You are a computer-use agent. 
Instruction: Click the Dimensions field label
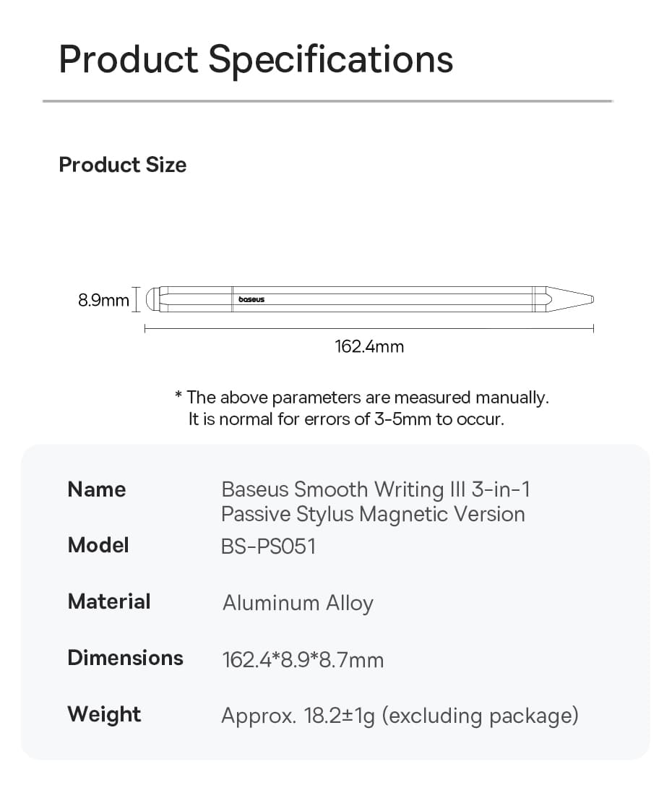pyautogui.click(x=125, y=658)
